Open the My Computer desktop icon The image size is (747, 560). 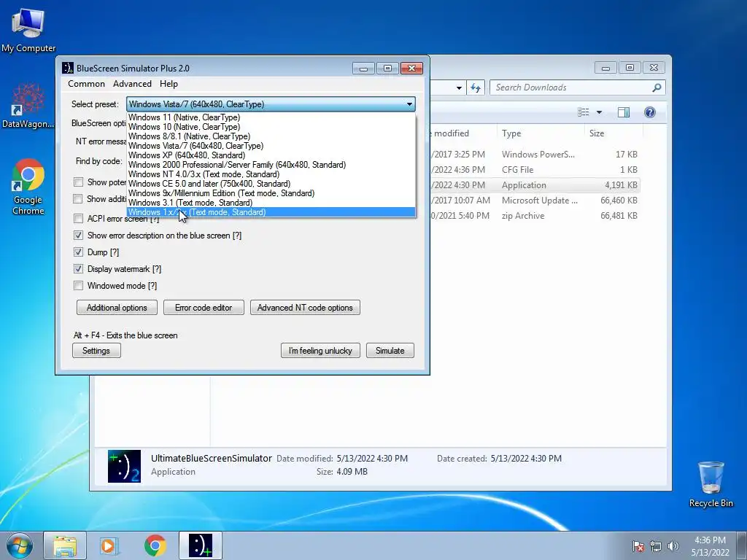[28, 29]
